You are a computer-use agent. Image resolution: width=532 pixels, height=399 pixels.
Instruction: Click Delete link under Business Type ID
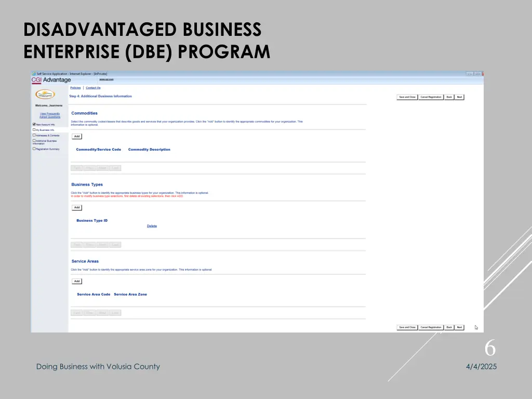pyautogui.click(x=152, y=226)
